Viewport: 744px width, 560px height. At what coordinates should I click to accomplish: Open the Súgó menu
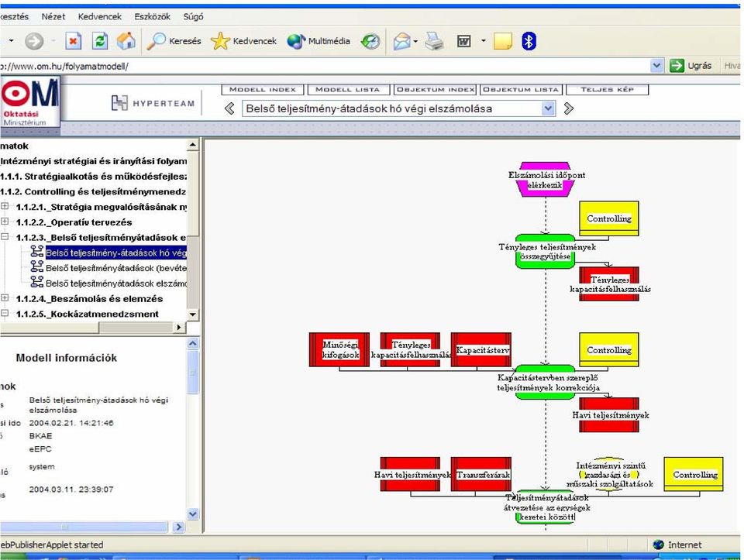193,16
